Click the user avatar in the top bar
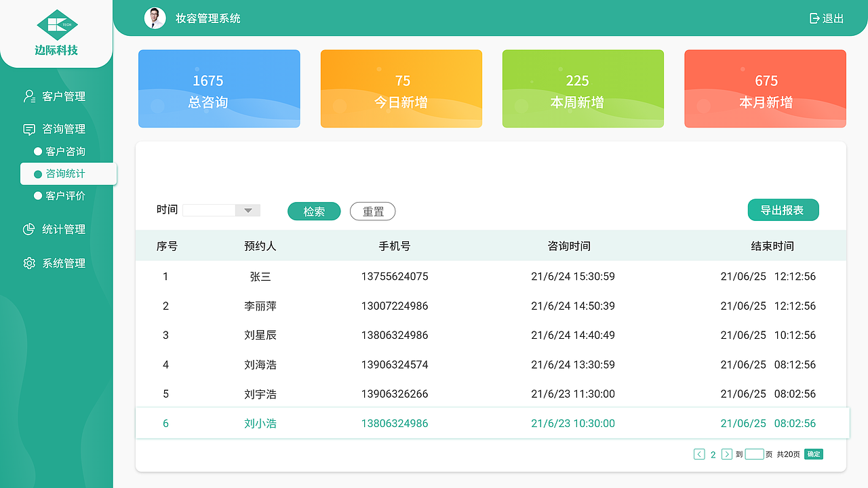 click(155, 18)
